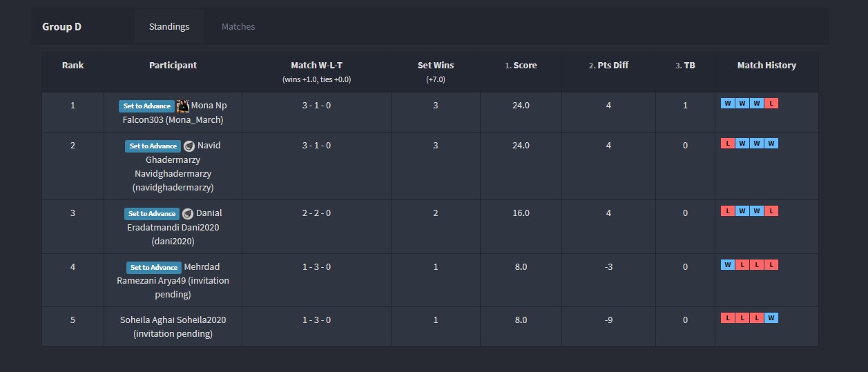The image size is (868, 372).
Task: Click Set to Advance badge for Danial
Action: click(x=152, y=214)
